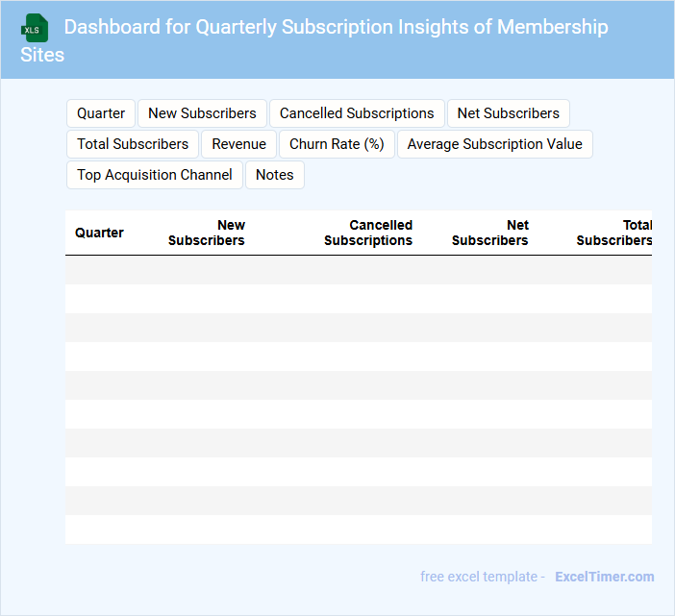675x616 pixels.
Task: Click the New Subscribers column header
Action: (x=207, y=233)
